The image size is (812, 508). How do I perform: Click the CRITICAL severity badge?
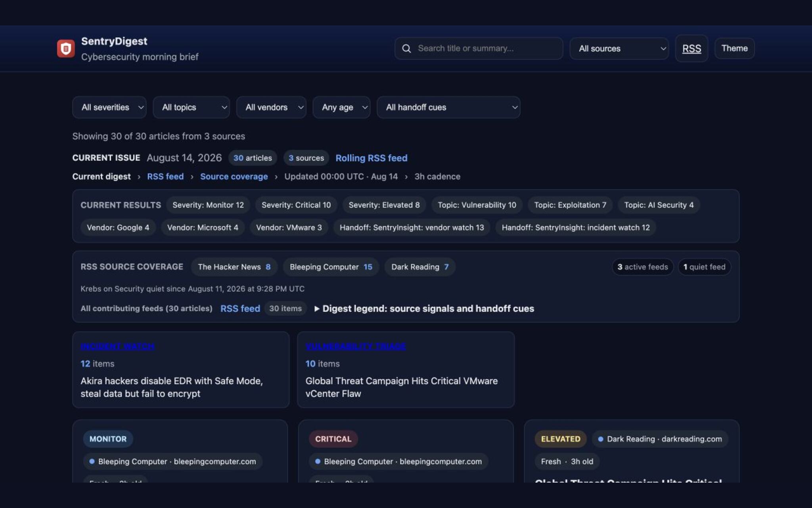pos(333,439)
